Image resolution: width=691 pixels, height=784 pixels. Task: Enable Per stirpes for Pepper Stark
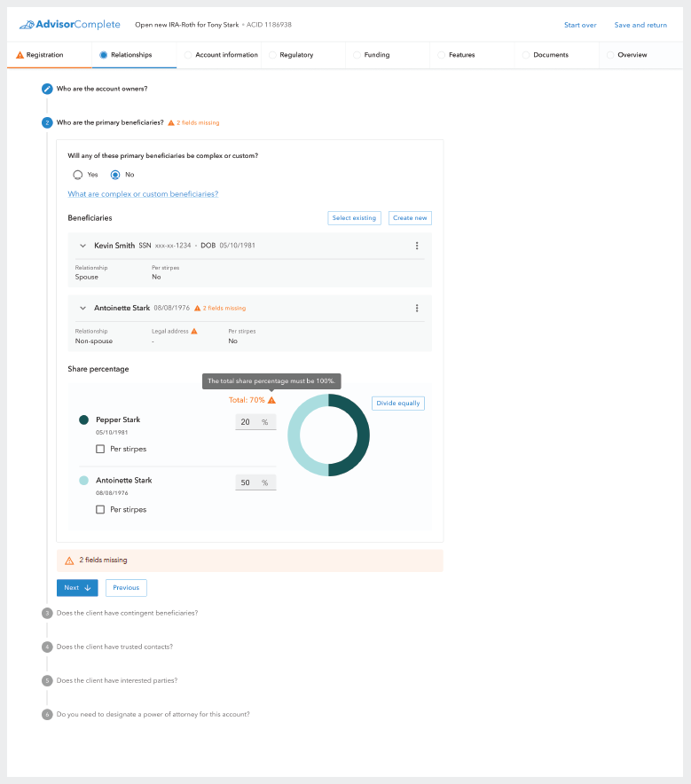pyautogui.click(x=100, y=449)
